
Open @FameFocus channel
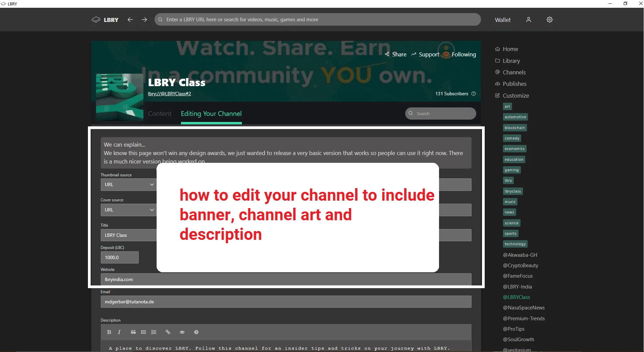517,276
